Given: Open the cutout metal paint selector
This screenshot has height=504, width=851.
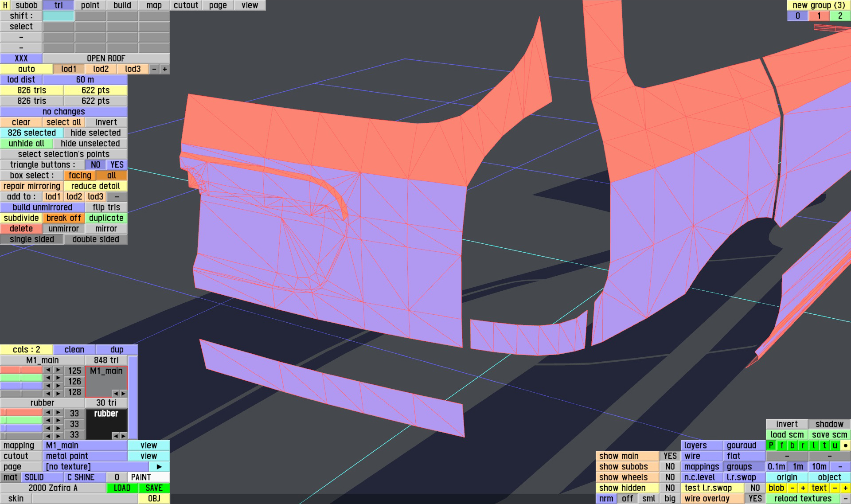Looking at the screenshot, I should (85, 456).
